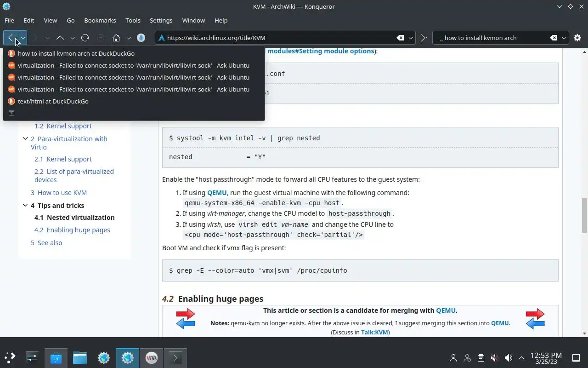The image size is (588, 368).
Task: Click the Stop loading icon
Action: pos(101,38)
